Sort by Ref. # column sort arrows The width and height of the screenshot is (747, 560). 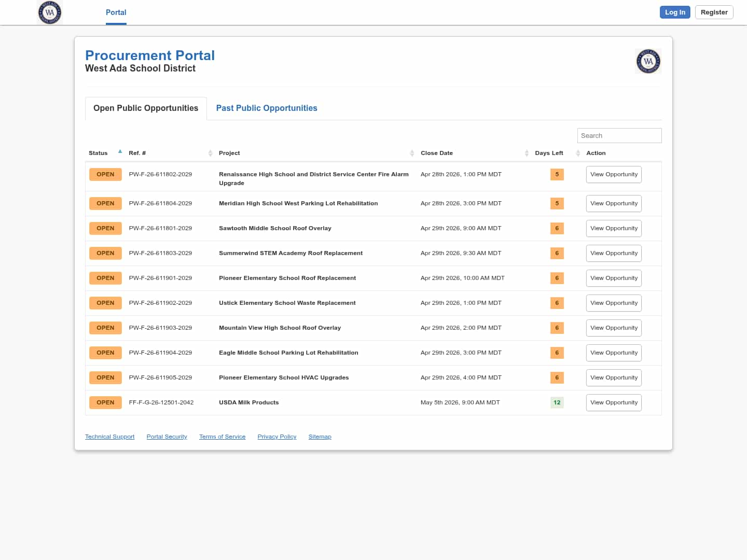point(210,153)
